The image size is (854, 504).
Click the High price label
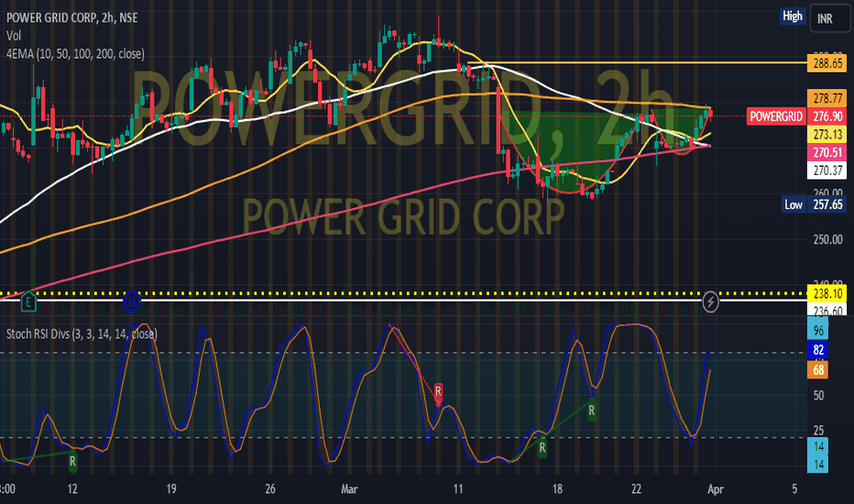(x=793, y=16)
